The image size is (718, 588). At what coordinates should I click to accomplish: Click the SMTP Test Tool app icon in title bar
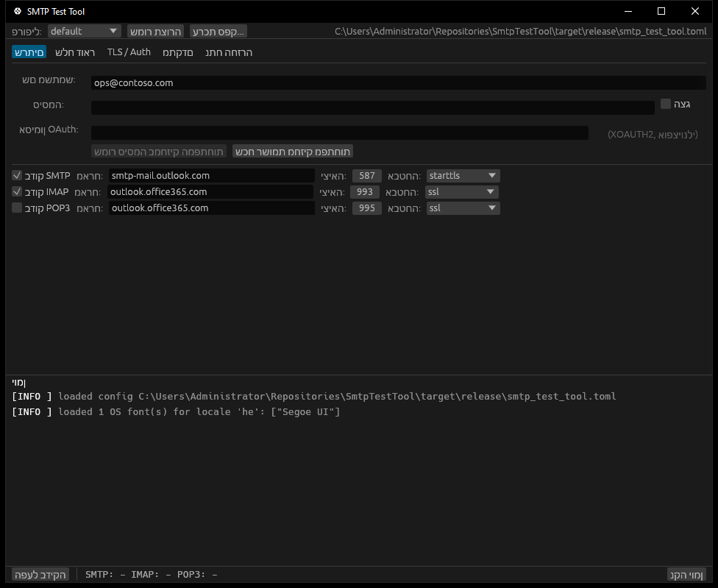tap(18, 11)
